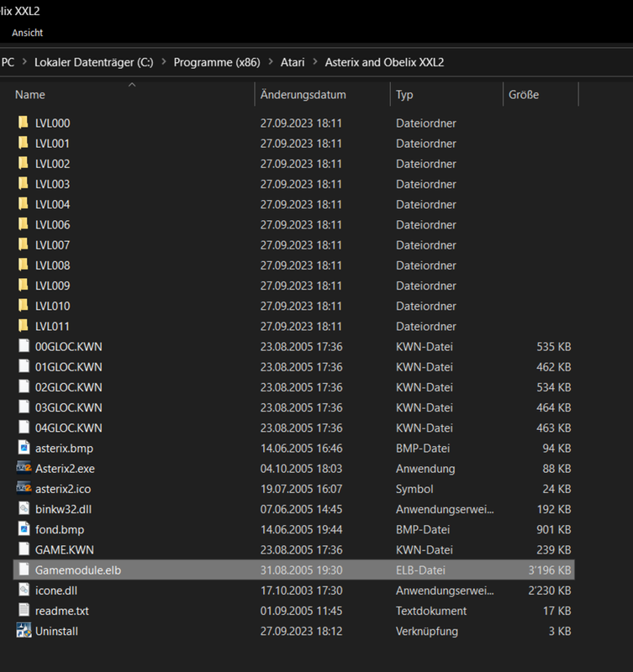Go to Lokaler Datenträger (C:) in breadcrumb
Screen dimensions: 633x672
94,62
